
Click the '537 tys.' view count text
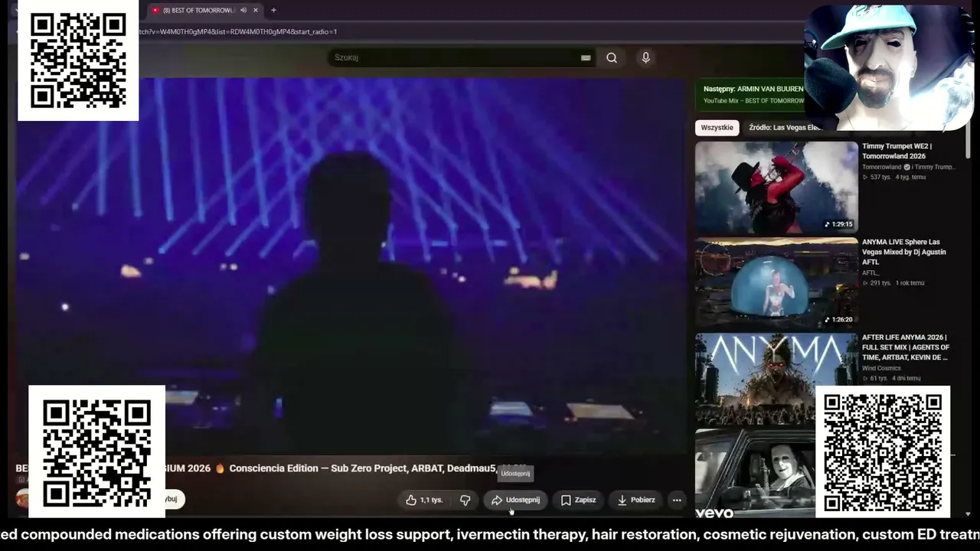880,178
